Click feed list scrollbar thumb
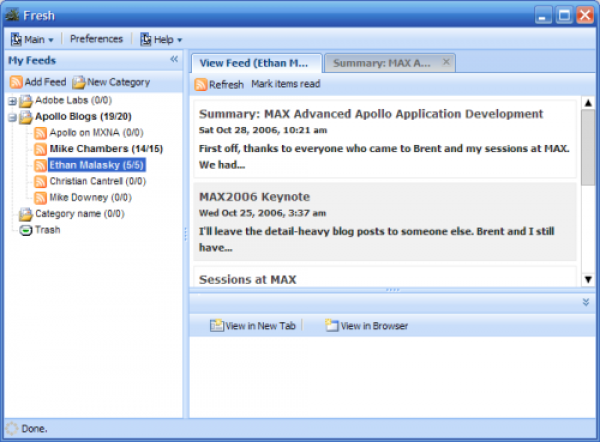The height and width of the screenshot is (442, 600). (x=588, y=147)
